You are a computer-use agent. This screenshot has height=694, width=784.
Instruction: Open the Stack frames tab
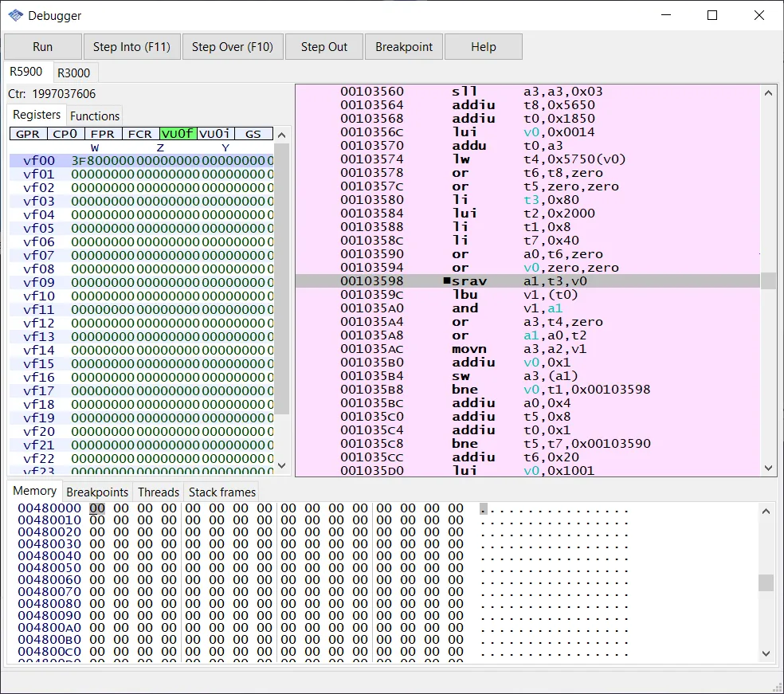[x=222, y=492]
